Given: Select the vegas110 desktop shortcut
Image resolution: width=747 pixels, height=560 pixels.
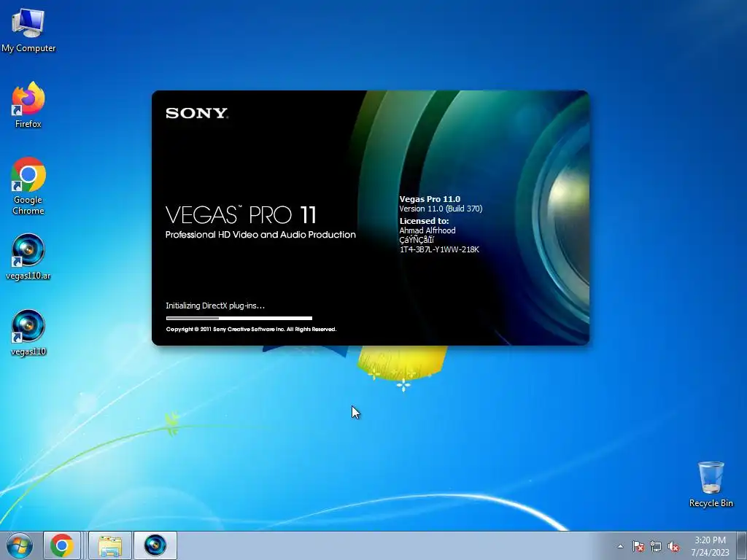Looking at the screenshot, I should [x=28, y=333].
